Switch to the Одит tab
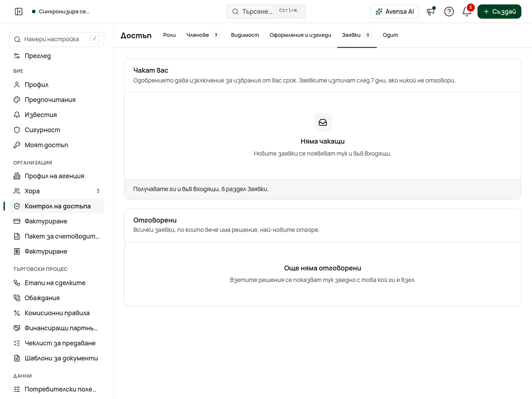Screen dimensions: 532x399 point(390,35)
